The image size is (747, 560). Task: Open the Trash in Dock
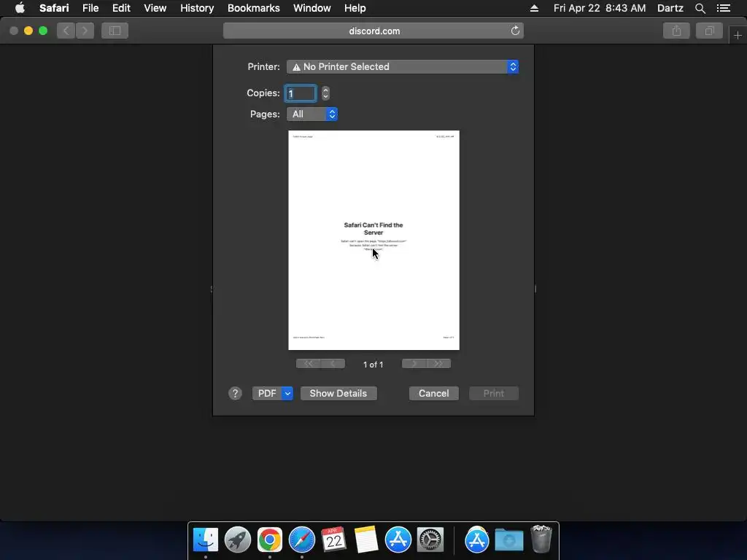[x=541, y=539]
